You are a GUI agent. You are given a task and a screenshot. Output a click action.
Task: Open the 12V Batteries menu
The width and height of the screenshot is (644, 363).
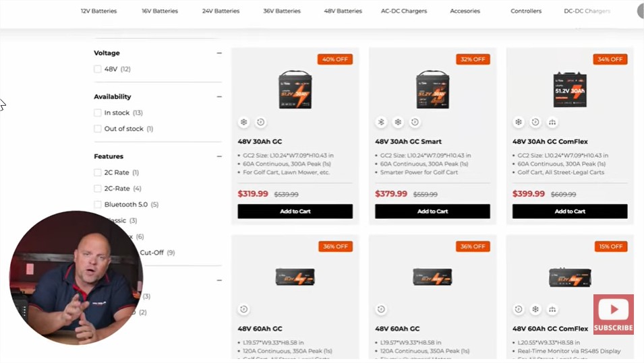98,11
